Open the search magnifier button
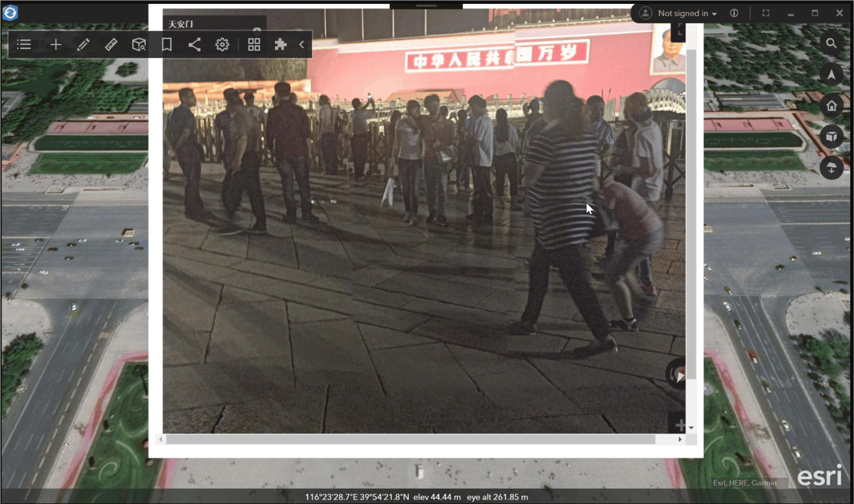854x504 pixels. 831,44
